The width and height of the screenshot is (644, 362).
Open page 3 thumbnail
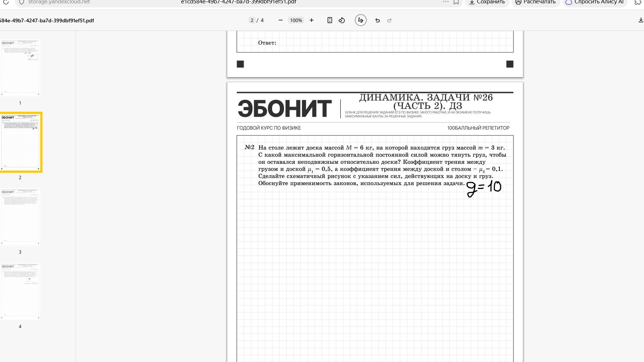tap(20, 217)
